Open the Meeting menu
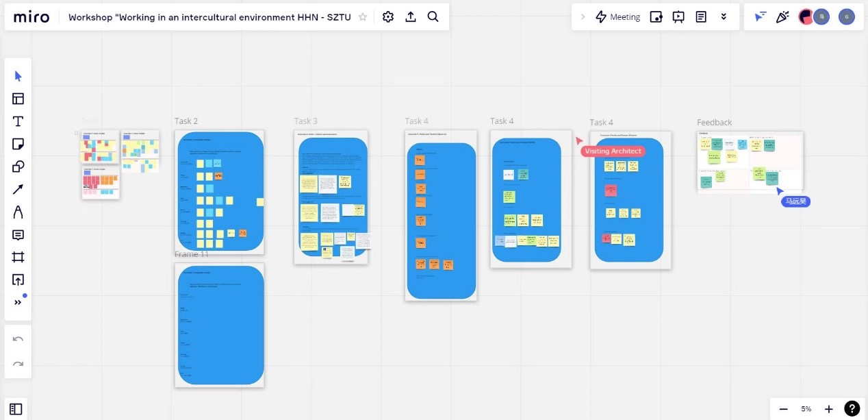This screenshot has width=868, height=420. (617, 17)
